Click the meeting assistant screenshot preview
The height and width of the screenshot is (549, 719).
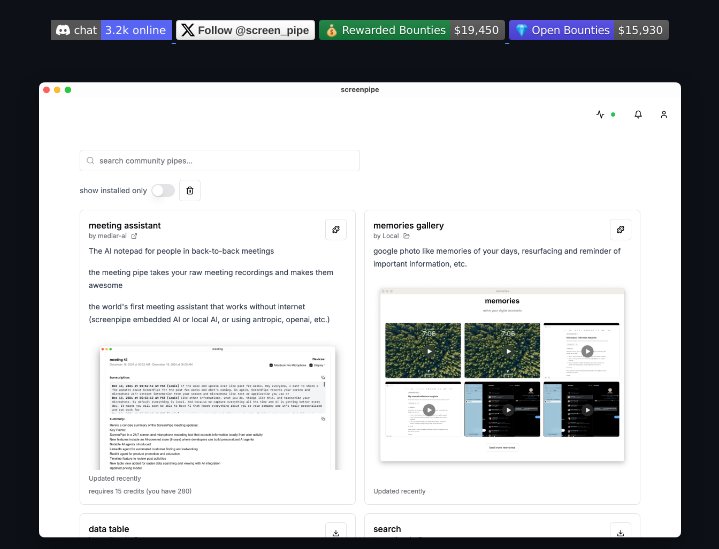[x=218, y=408]
